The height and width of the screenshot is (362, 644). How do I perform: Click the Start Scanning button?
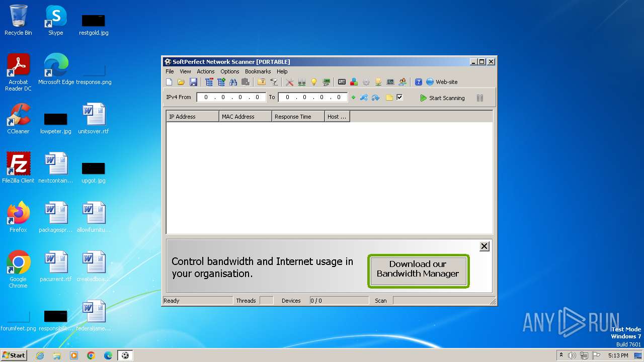(442, 98)
